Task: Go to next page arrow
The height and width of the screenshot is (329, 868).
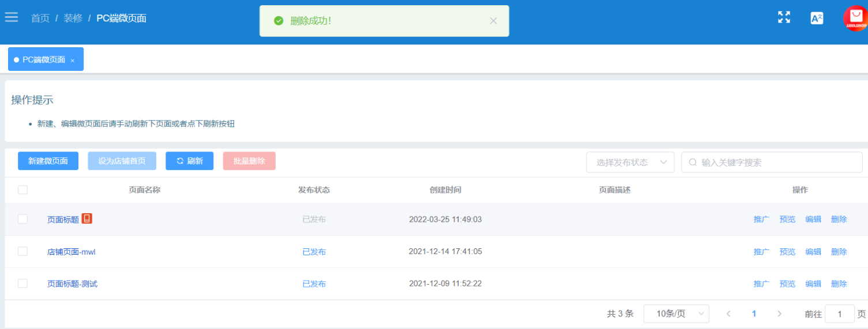Action: (x=779, y=314)
